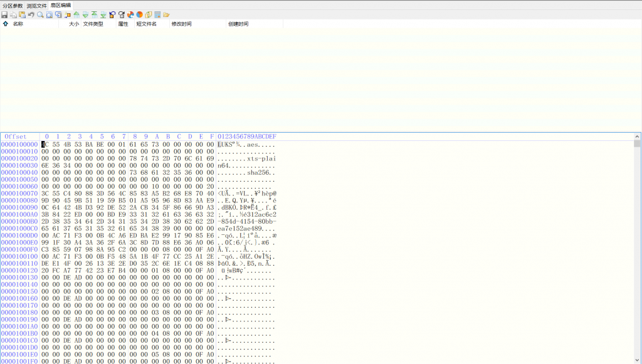642x364 pixels.
Task: Switch to the 浏览文件 tab
Action: tap(37, 6)
